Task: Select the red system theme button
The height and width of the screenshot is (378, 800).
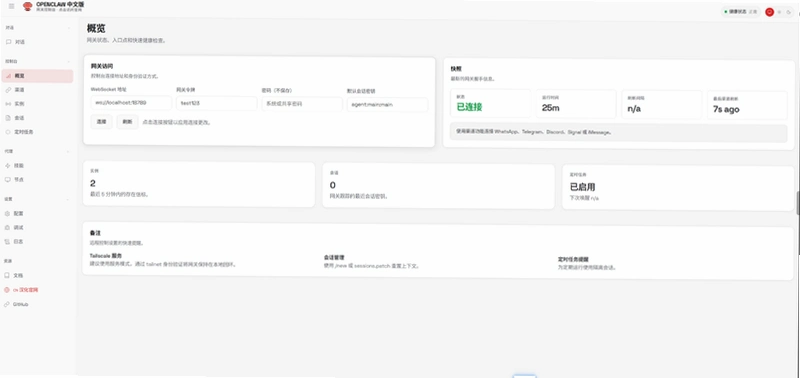Action: click(x=769, y=12)
